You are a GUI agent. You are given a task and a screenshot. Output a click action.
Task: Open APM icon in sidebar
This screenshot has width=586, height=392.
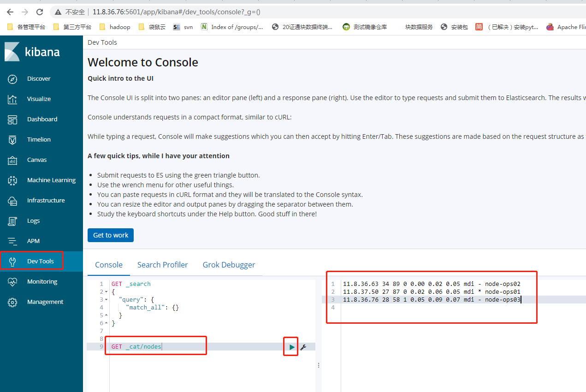(x=12, y=241)
